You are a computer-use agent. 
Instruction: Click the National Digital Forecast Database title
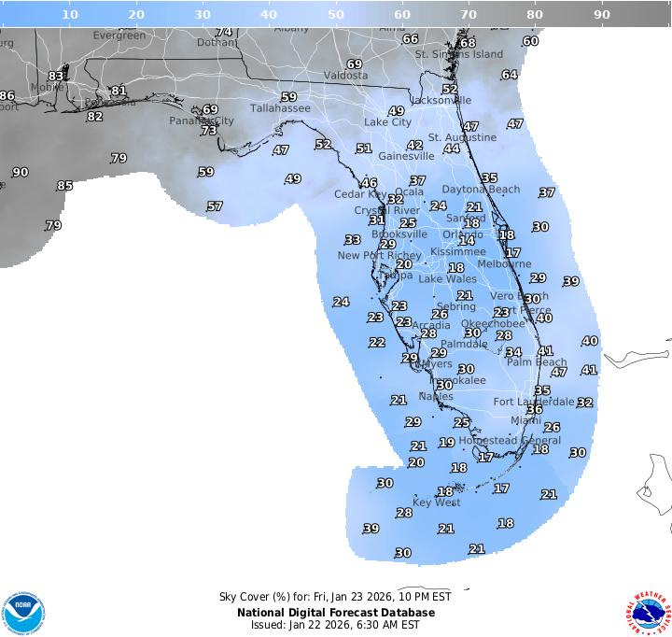pos(336,612)
